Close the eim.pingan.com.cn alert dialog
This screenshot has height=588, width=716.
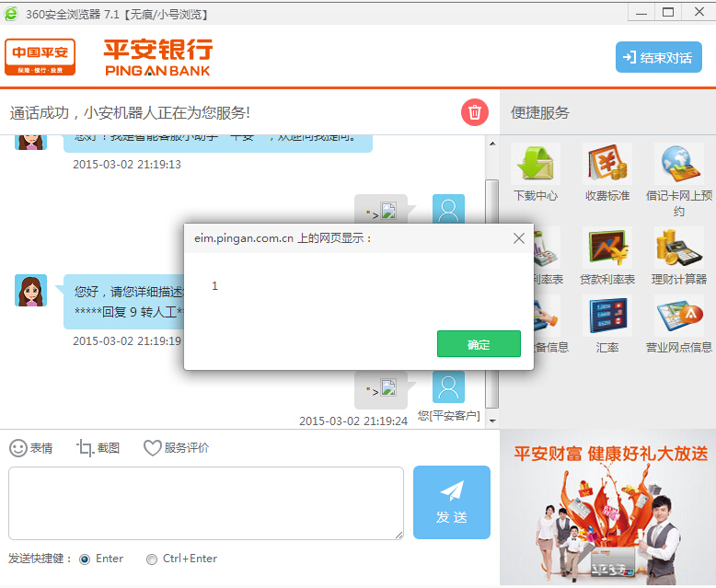518,238
